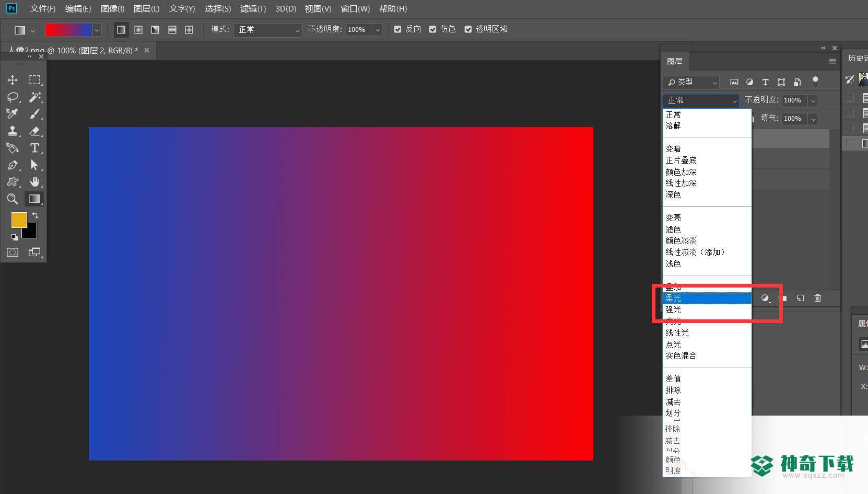Open the gradient tool preset picker arrow
This screenshot has width=868, height=494.
pos(32,30)
